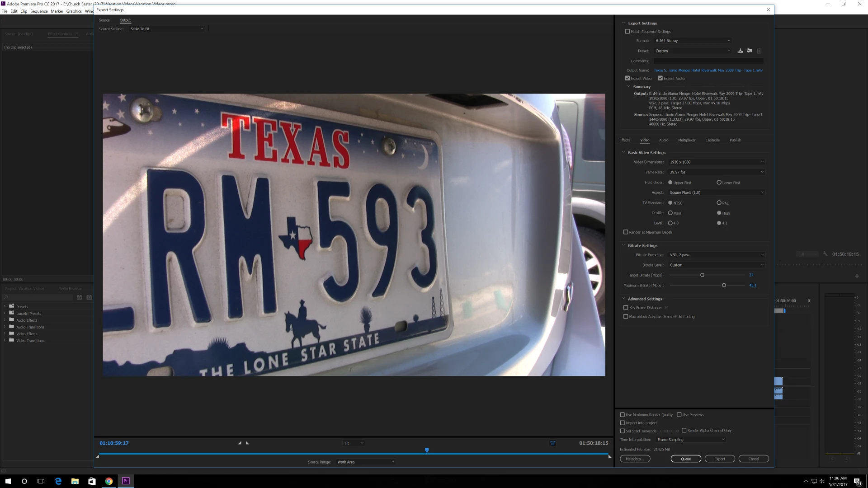The height and width of the screenshot is (488, 868).
Task: Switch to the Source tab
Action: [x=104, y=20]
